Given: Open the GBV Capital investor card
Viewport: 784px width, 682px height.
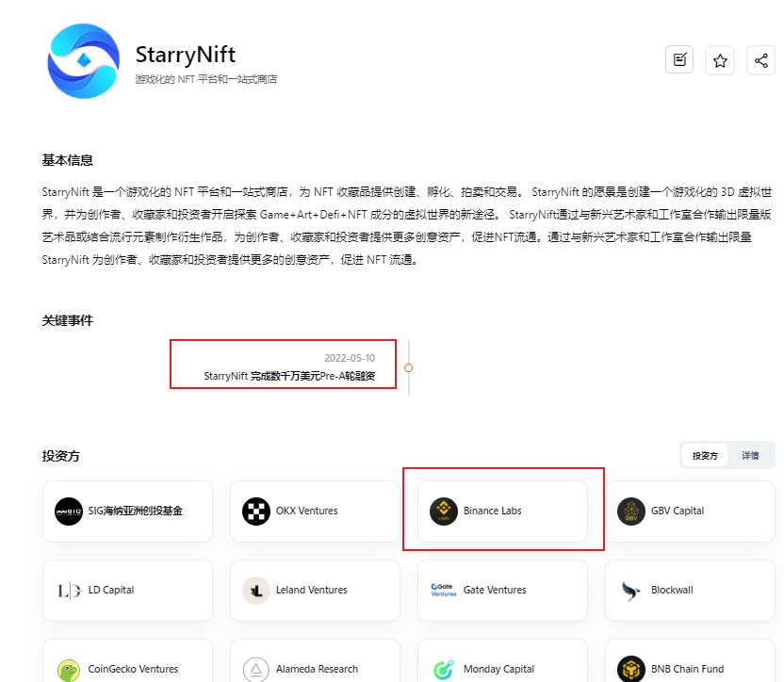Looking at the screenshot, I should (690, 511).
